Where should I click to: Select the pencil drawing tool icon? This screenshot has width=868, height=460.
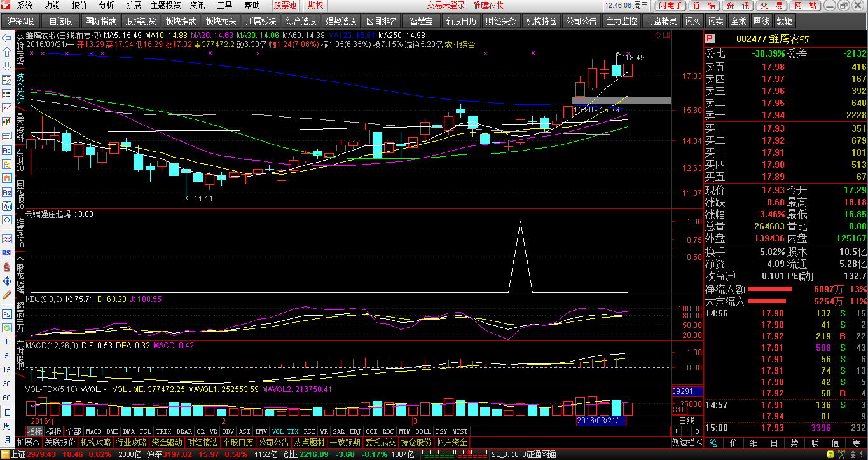pyautogui.click(x=6, y=295)
